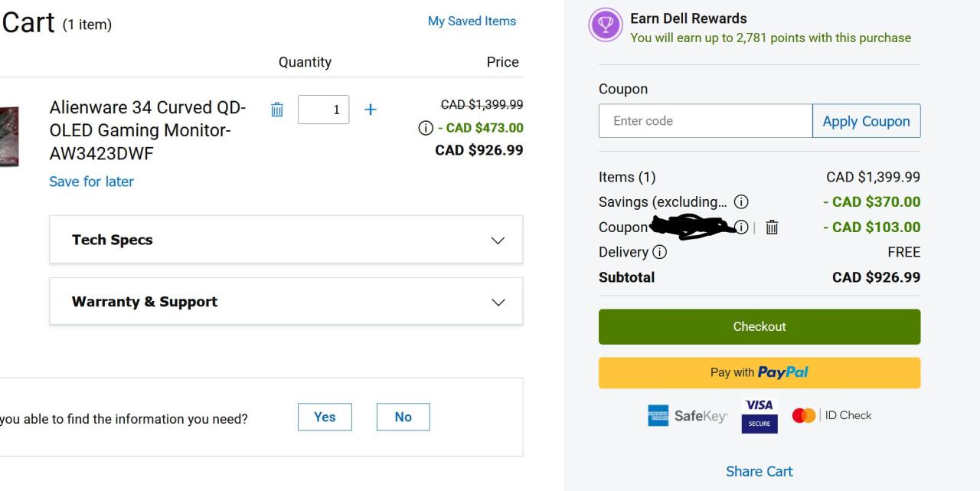
Task: Open the Share Cart link
Action: point(759,471)
